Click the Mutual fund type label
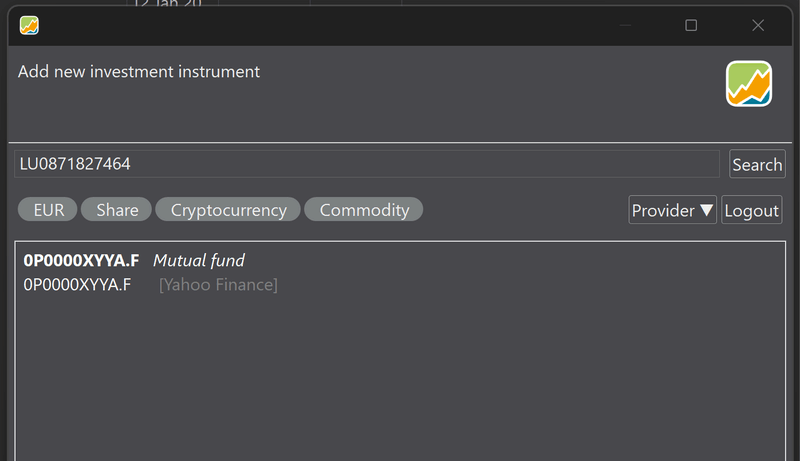The image size is (800, 461). (199, 261)
